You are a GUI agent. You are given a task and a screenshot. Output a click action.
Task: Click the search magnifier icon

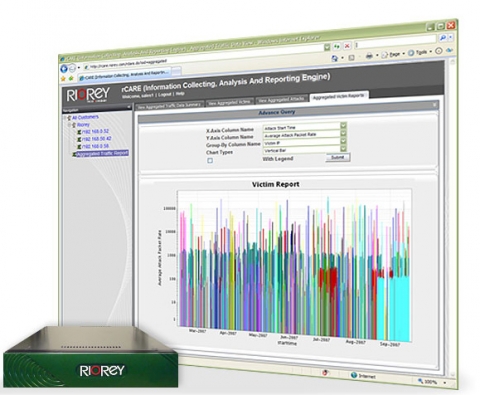[443, 38]
